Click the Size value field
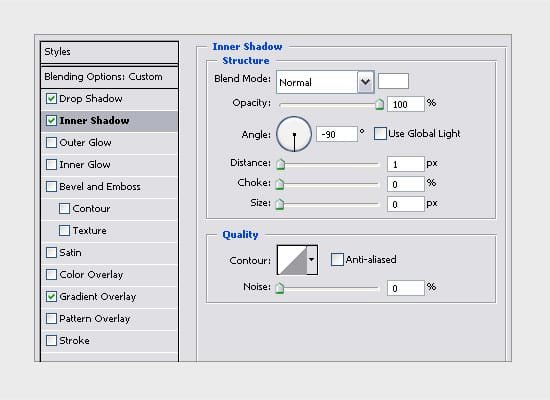This screenshot has width=550, height=400. pos(406,204)
